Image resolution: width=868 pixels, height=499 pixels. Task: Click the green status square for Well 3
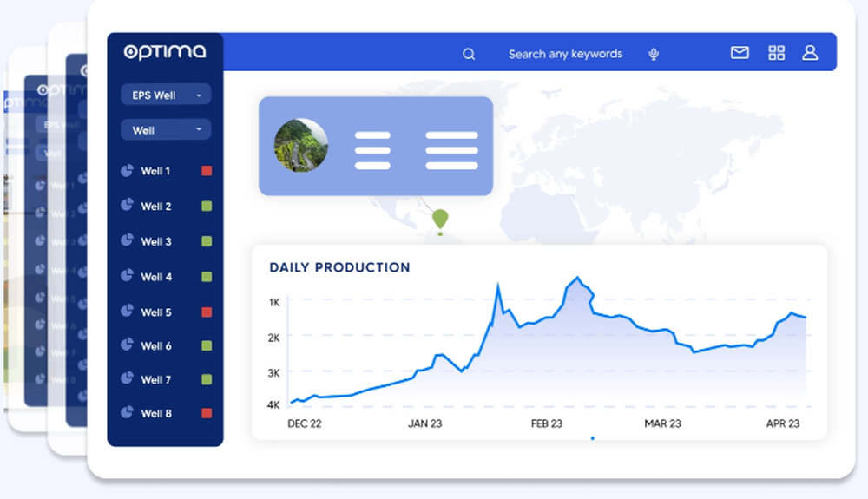207,241
